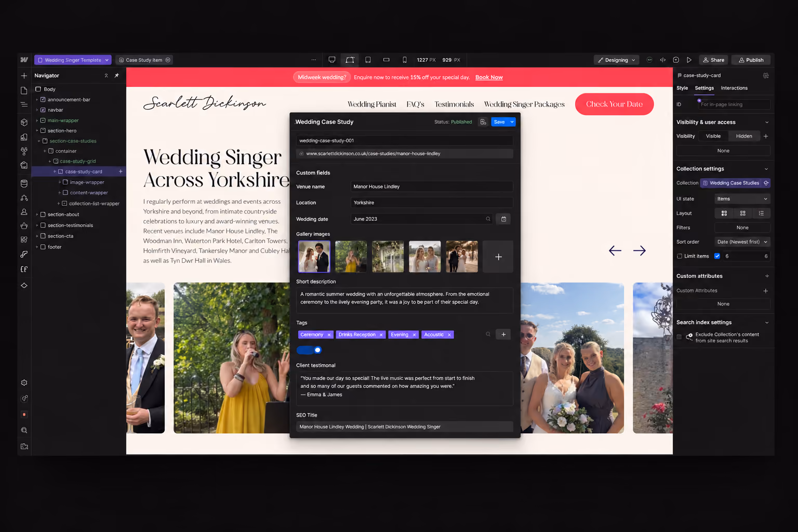Collapse Collection settings section
Image resolution: width=798 pixels, height=532 pixels.
[767, 169]
